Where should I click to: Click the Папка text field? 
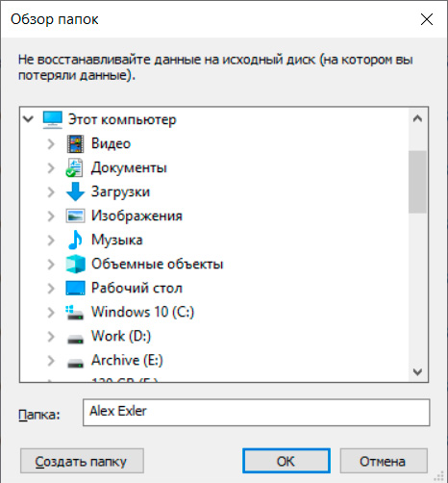[x=256, y=412]
